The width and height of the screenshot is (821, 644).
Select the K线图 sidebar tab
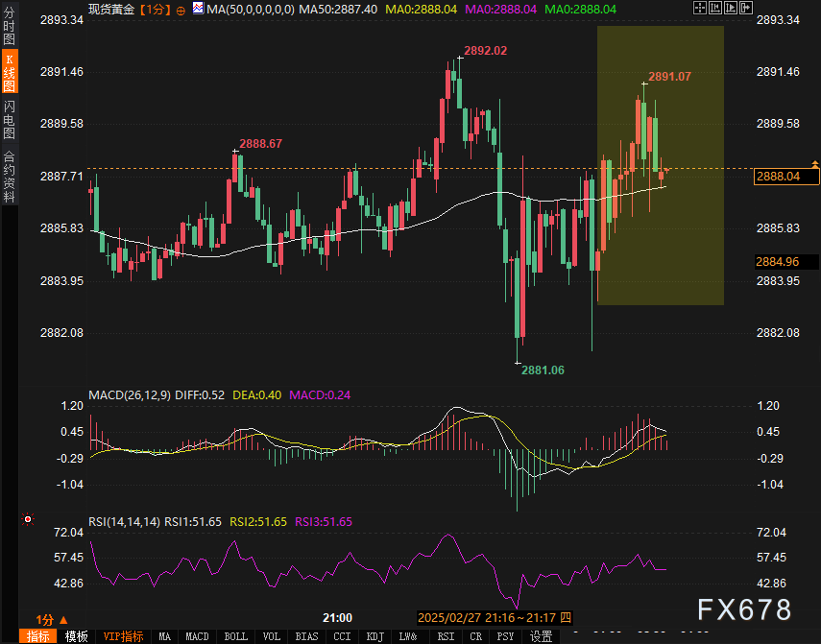pyautogui.click(x=9, y=72)
